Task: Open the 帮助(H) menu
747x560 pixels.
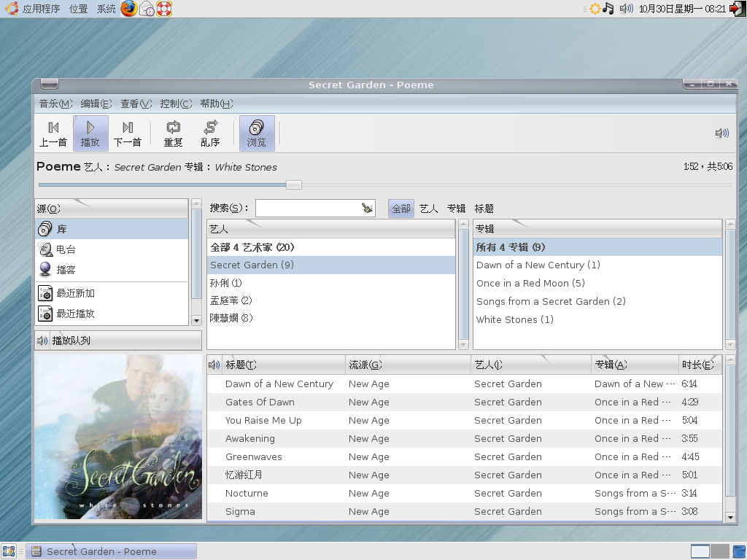Action: (x=217, y=104)
